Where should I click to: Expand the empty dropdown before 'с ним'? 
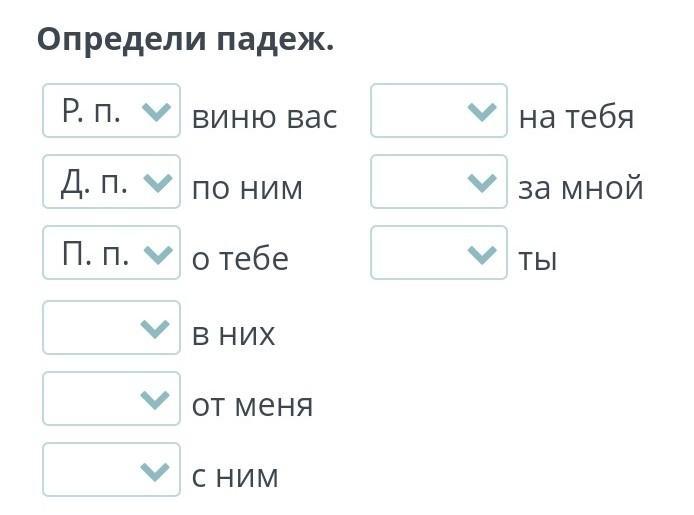111,470
